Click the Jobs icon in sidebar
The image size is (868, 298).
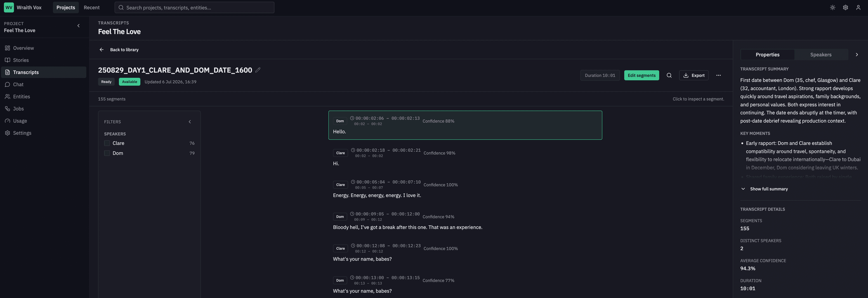click(7, 109)
